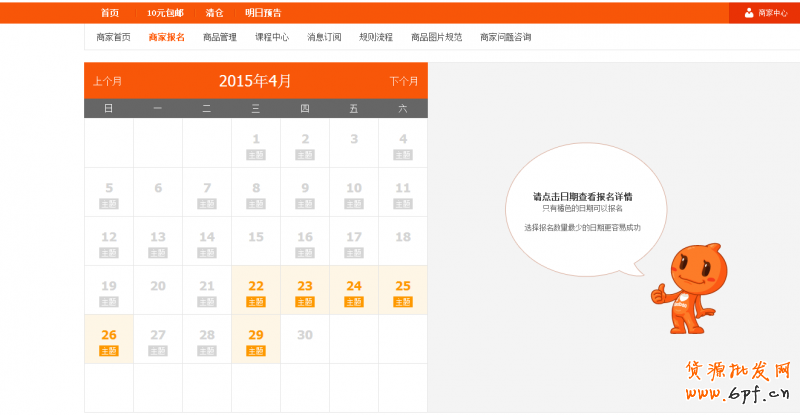Open the 首页 home tab
This screenshot has height=415, width=800.
tap(110, 13)
